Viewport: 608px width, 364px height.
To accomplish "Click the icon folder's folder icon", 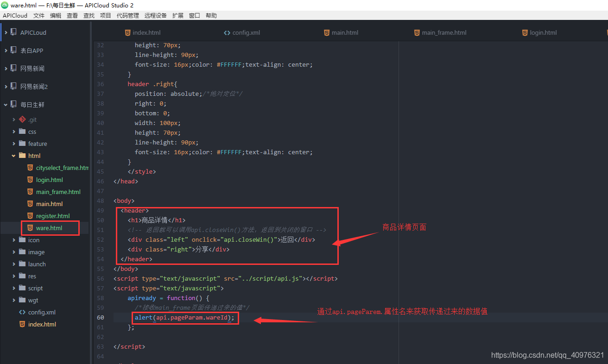I will (x=22, y=240).
